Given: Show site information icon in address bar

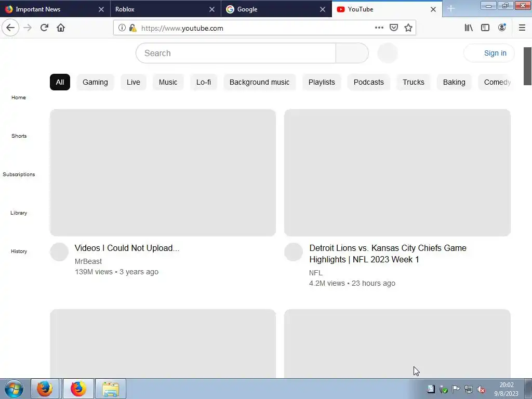Looking at the screenshot, I should point(122,28).
